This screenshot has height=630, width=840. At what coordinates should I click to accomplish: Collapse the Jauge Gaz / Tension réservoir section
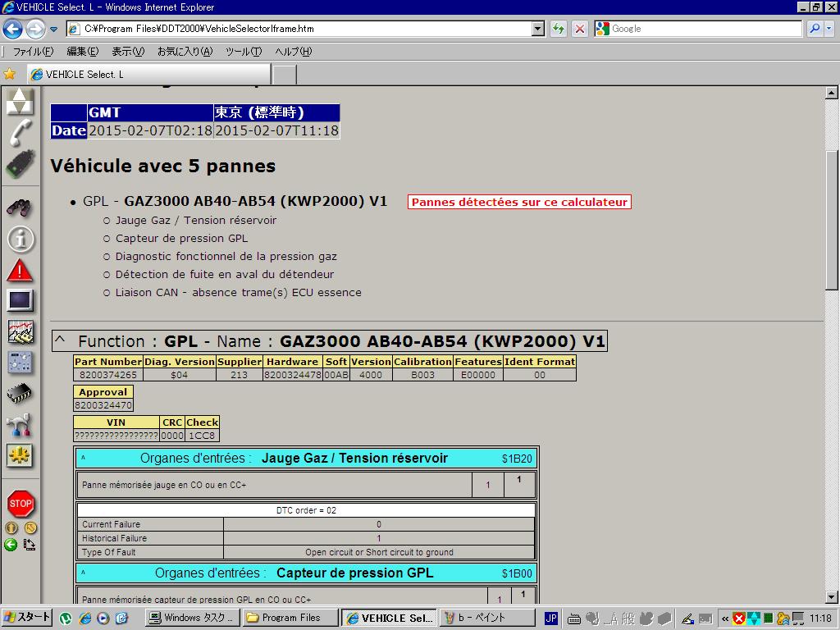(84, 459)
